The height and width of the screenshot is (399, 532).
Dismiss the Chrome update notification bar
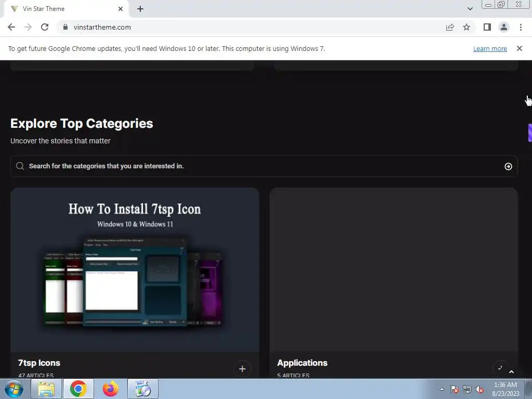coord(520,48)
